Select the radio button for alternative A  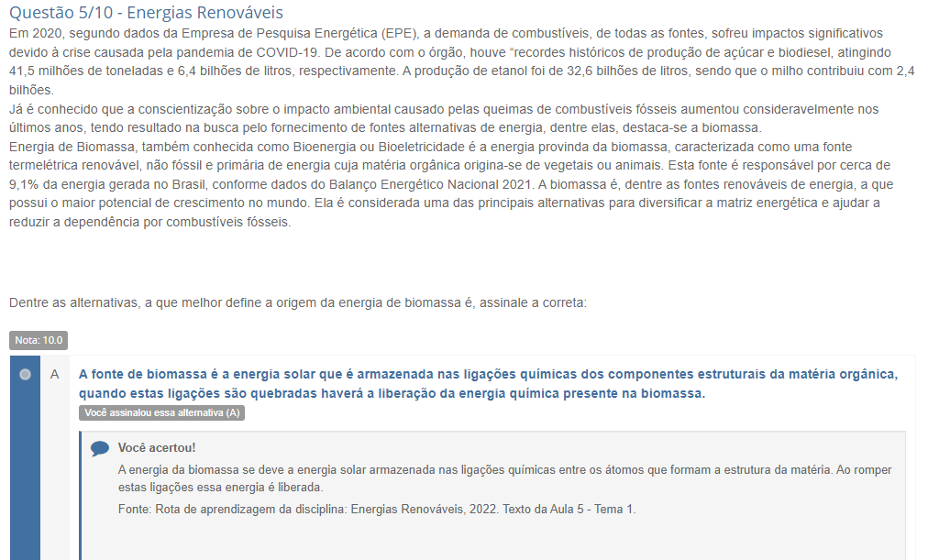(25, 374)
